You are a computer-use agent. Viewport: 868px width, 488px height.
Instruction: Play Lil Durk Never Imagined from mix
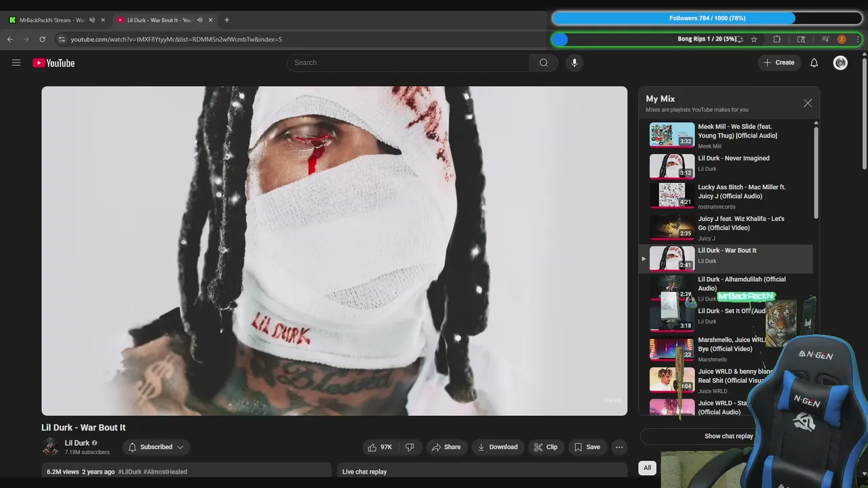pos(726,166)
